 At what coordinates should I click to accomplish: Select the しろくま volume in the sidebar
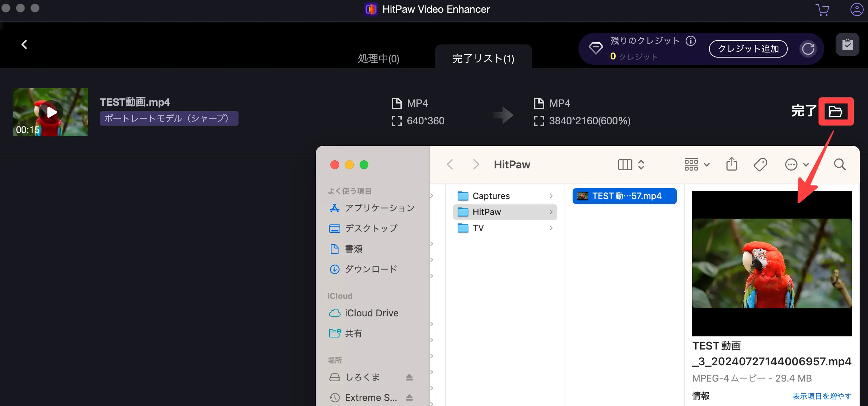(354, 377)
